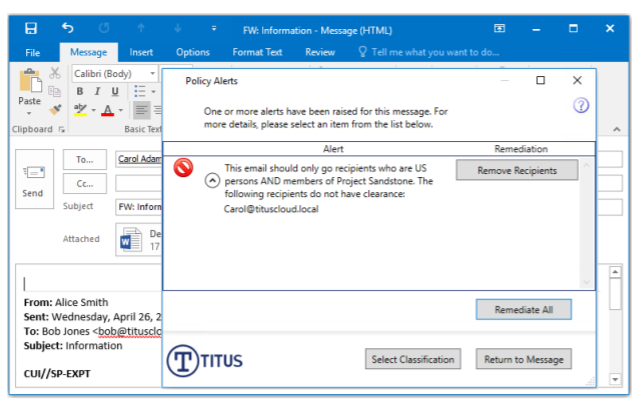Open the Format Text tab
Viewport: 638px width, 412px height.
257,52
